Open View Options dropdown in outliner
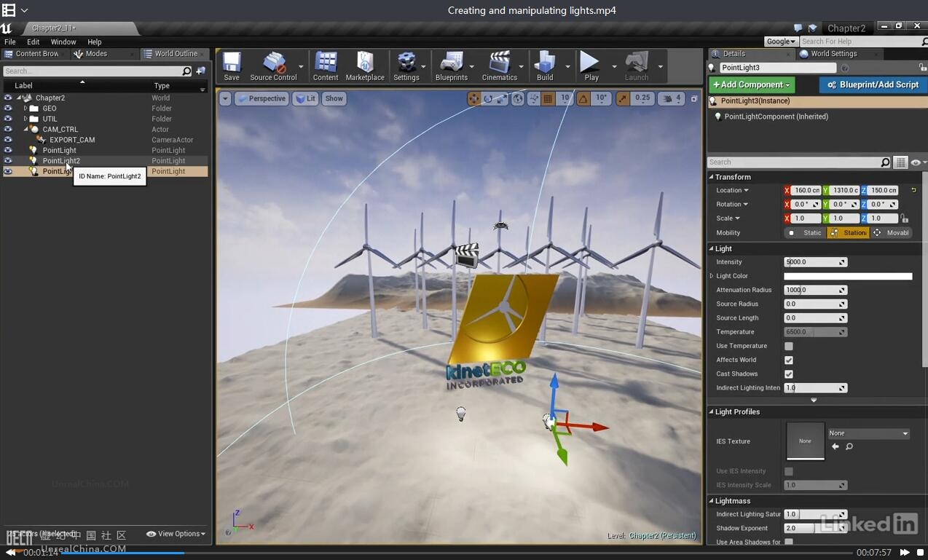Screen dimensions: 928x560 176,534
